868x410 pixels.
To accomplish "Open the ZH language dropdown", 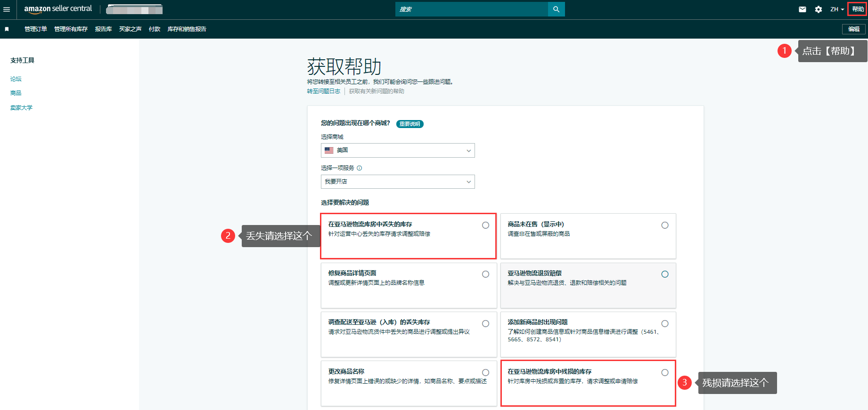I will (837, 9).
